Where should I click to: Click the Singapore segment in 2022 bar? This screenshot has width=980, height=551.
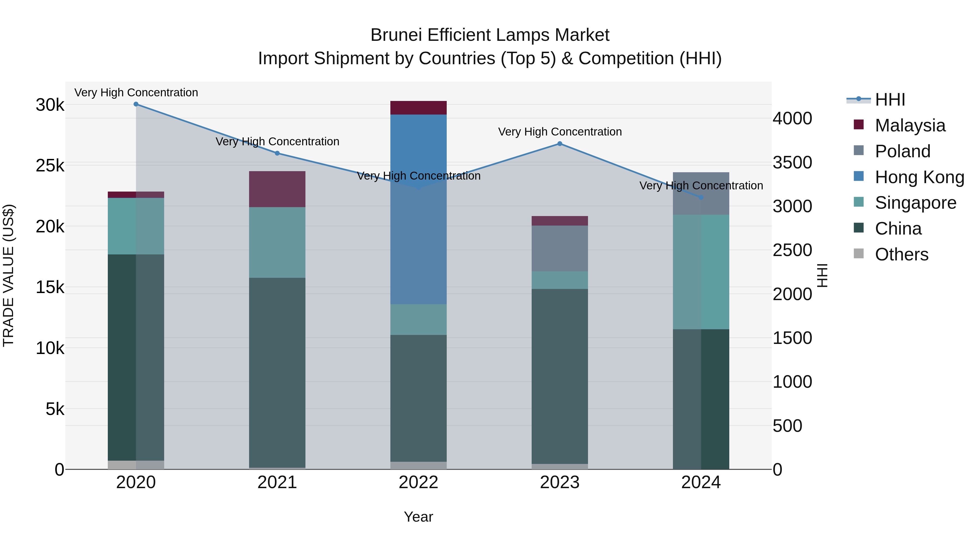[x=418, y=319]
